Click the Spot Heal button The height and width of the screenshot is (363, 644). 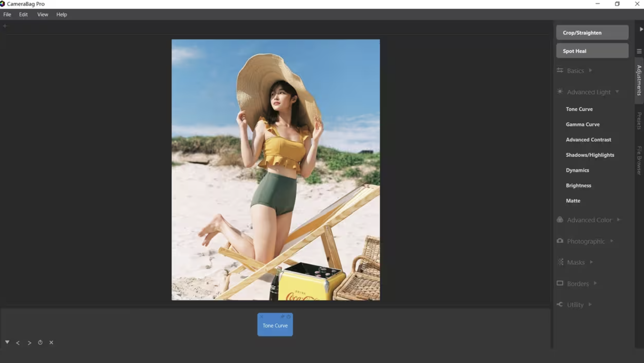pyautogui.click(x=592, y=51)
